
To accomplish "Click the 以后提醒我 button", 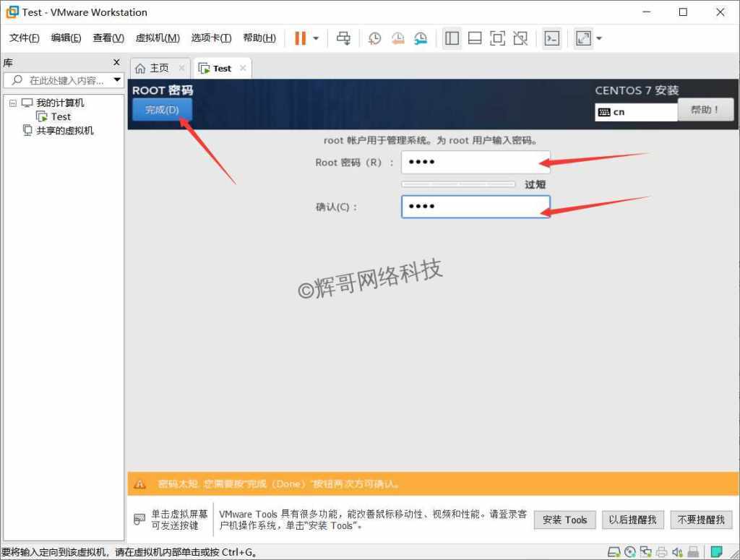I will 633,520.
